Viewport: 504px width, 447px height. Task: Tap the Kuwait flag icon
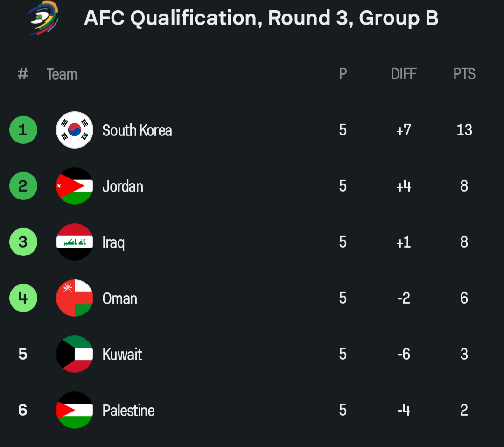(75, 354)
